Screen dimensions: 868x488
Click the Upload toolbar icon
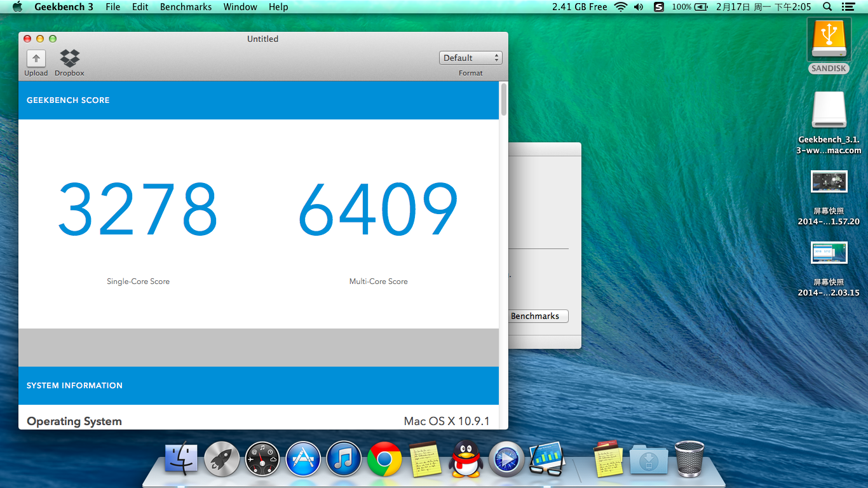pos(36,59)
